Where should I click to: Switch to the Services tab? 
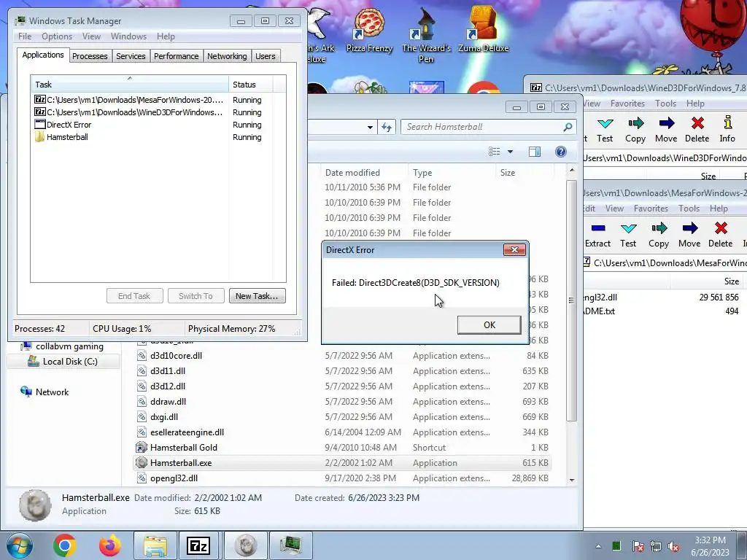(131, 56)
